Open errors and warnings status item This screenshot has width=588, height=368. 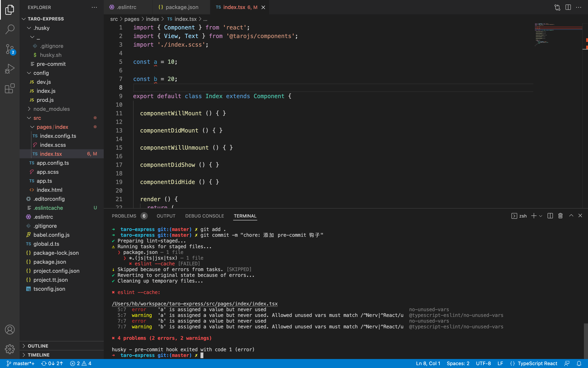tap(81, 363)
